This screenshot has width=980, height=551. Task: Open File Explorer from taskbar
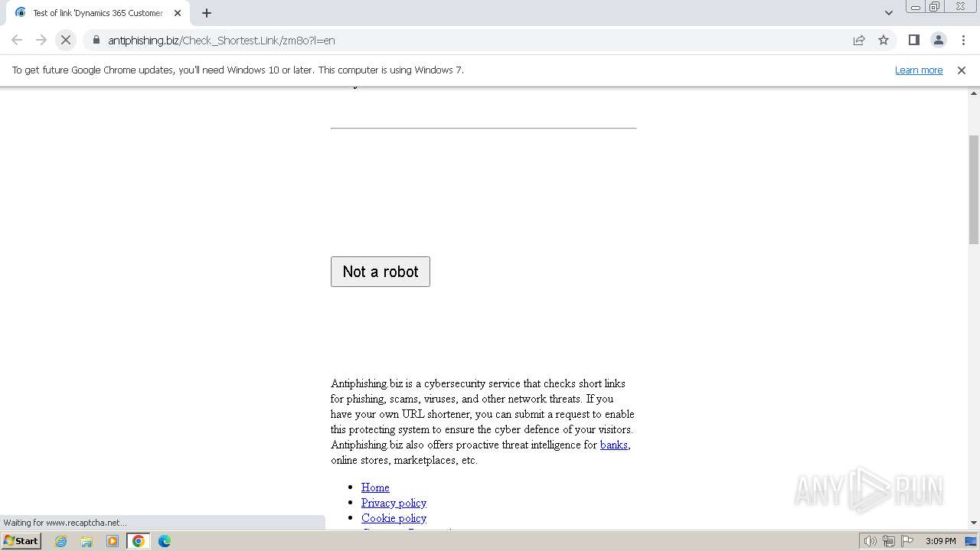87,541
